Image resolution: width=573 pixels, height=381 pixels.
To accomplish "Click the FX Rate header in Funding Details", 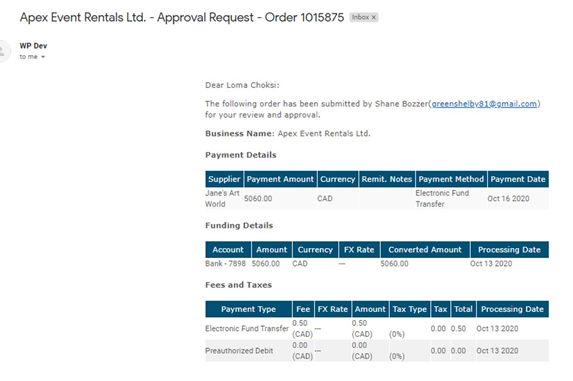I will (359, 249).
